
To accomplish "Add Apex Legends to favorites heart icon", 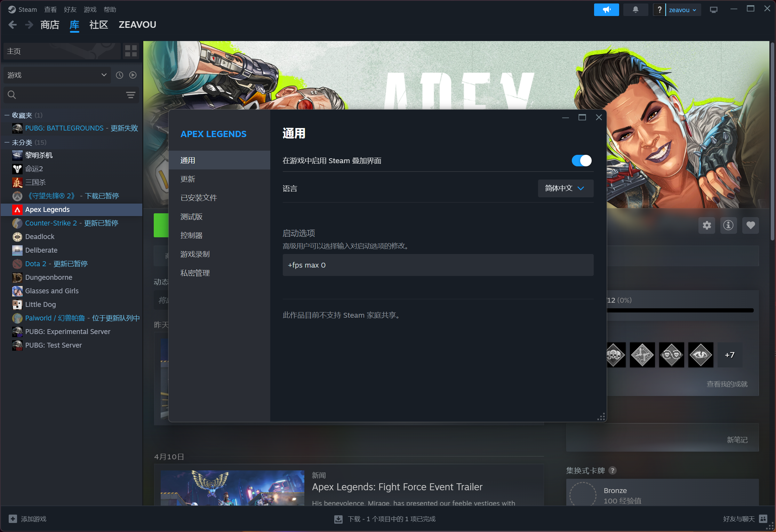I will pos(750,225).
